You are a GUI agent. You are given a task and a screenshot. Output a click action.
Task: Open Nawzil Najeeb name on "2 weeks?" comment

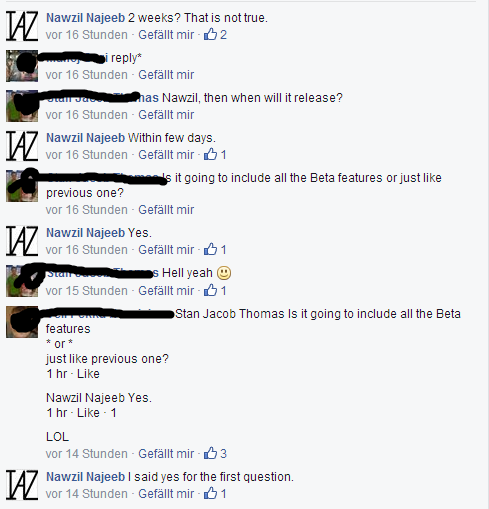pos(85,18)
